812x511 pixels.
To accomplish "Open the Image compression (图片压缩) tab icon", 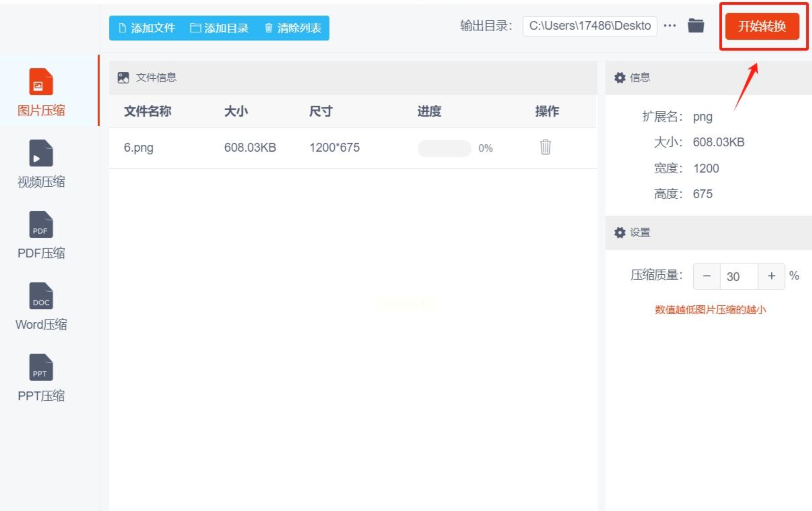I will [41, 82].
